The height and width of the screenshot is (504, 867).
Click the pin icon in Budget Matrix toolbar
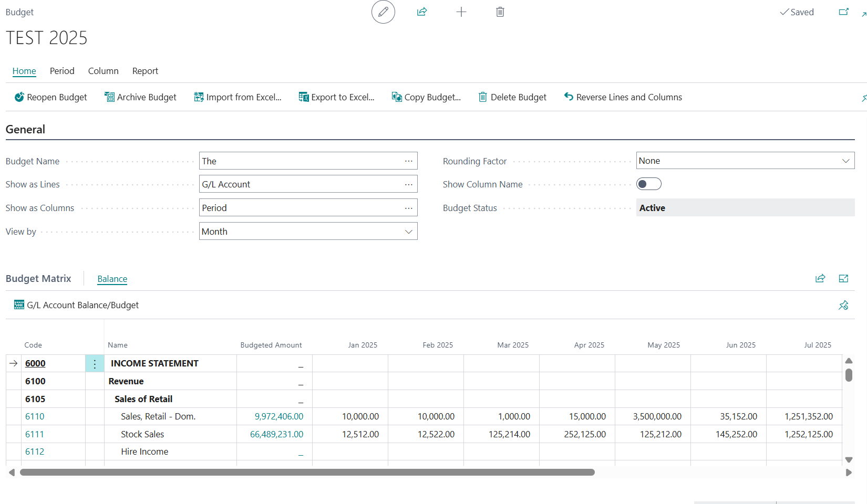[x=843, y=305]
